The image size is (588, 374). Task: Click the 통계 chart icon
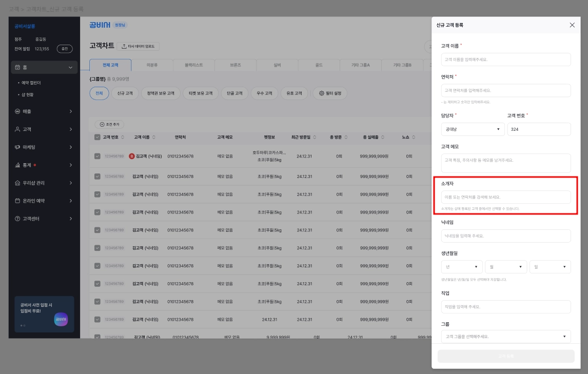(17, 165)
